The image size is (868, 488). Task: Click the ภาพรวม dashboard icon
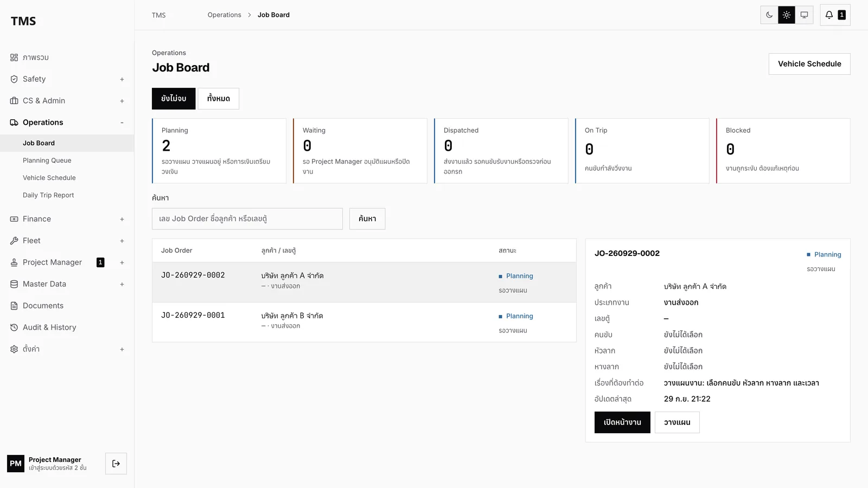(14, 57)
